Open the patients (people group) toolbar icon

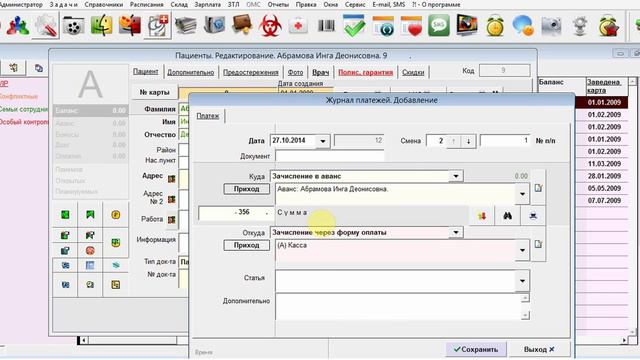pyautogui.click(x=18, y=26)
